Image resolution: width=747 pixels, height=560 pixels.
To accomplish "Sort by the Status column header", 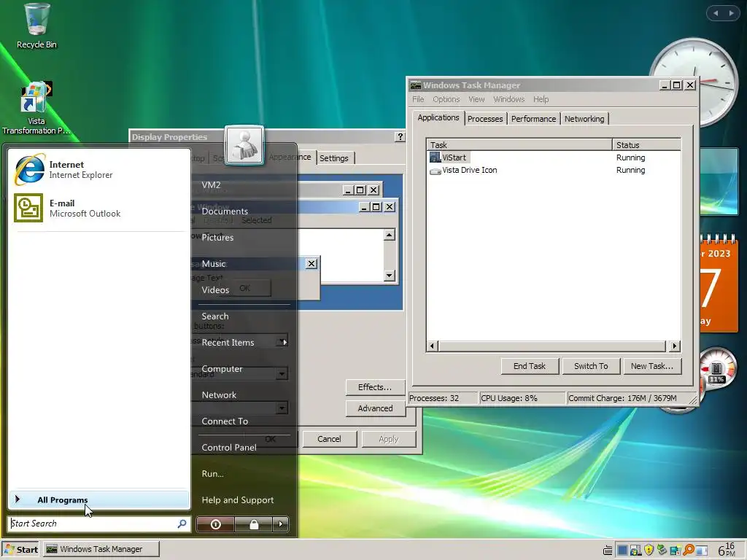I will [646, 145].
